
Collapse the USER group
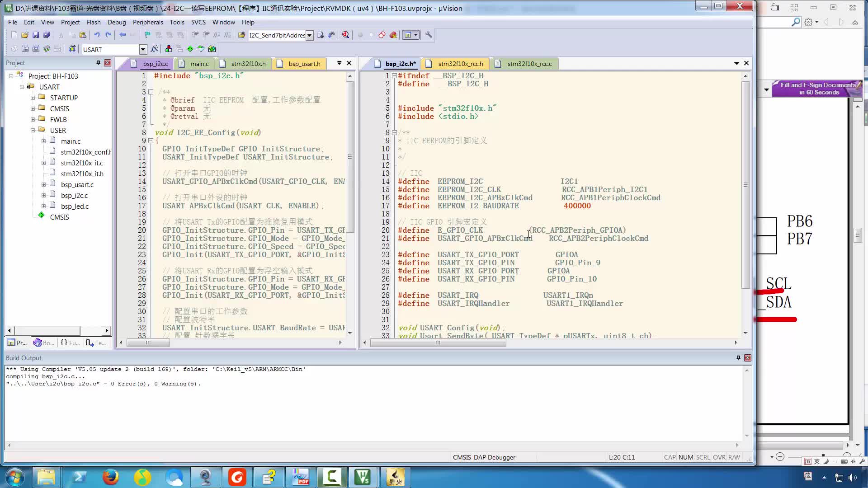tap(33, 130)
